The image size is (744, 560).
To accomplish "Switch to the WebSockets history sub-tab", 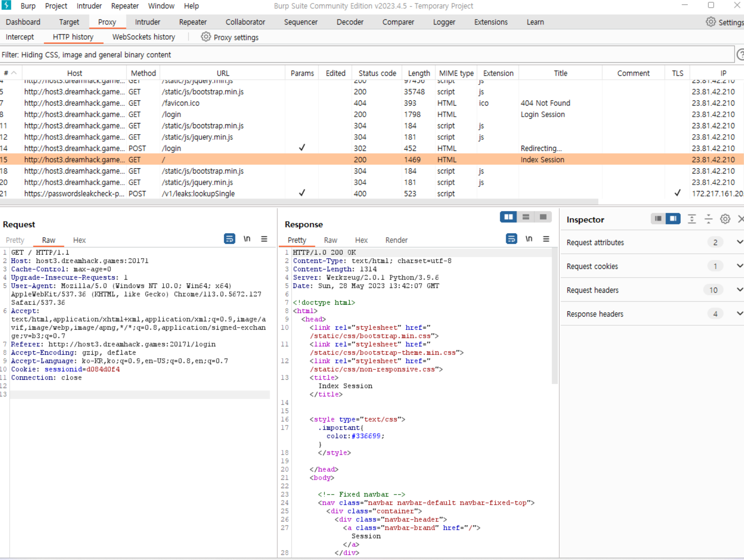I will coord(143,37).
